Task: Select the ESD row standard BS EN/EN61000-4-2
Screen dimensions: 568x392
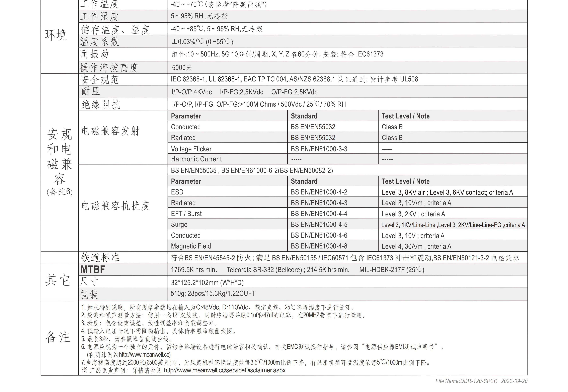Action: [319, 192]
